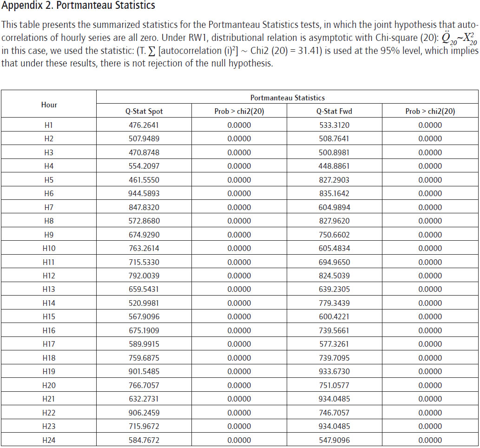
Task: Click the Q-Stat Fwd value 533.3120
Action: [x=334, y=125]
